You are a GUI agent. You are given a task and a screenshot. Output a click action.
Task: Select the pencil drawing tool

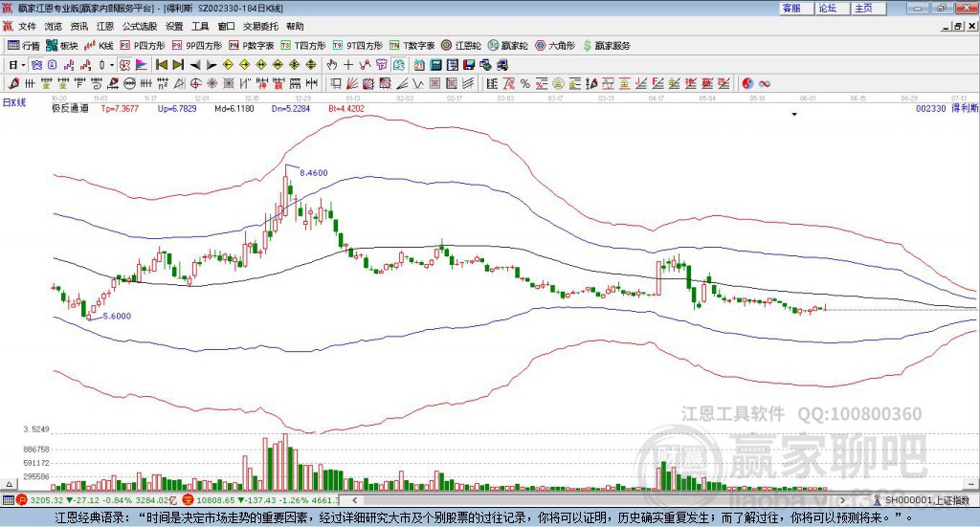point(13,83)
